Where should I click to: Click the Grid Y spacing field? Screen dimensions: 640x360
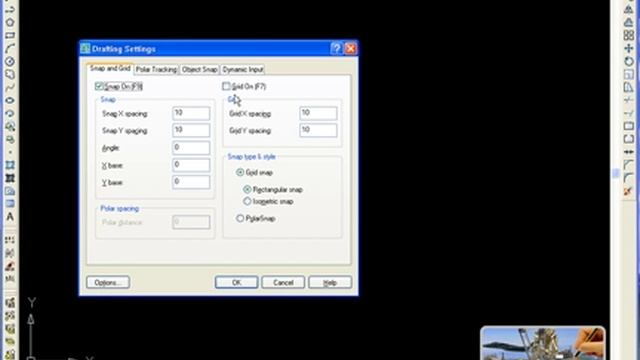click(318, 130)
